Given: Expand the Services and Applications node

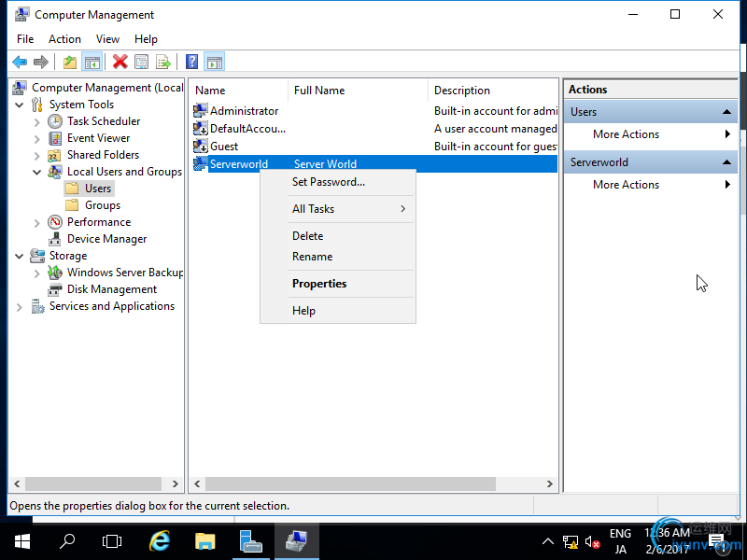Looking at the screenshot, I should point(20,307).
